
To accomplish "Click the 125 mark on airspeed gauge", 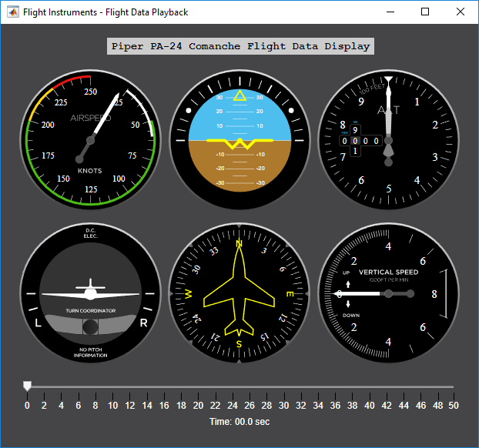I will pyautogui.click(x=91, y=189).
